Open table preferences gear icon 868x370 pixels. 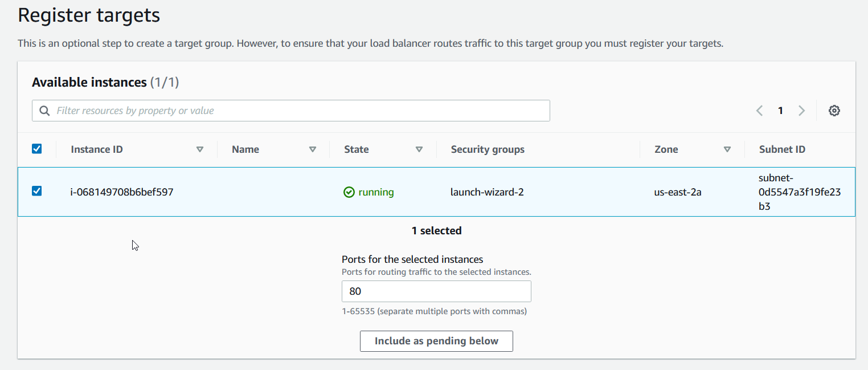[x=834, y=111]
